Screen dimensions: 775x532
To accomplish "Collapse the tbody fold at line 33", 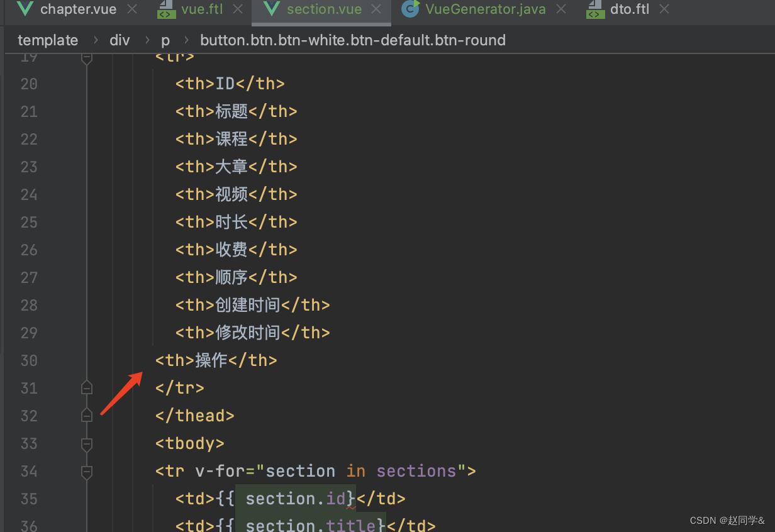I will click(x=87, y=444).
